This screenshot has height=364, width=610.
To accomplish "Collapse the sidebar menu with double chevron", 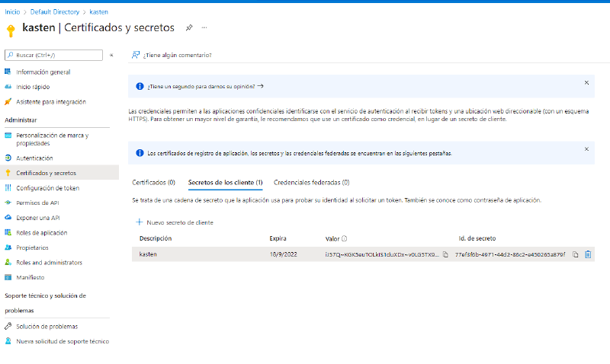I will (x=111, y=55).
